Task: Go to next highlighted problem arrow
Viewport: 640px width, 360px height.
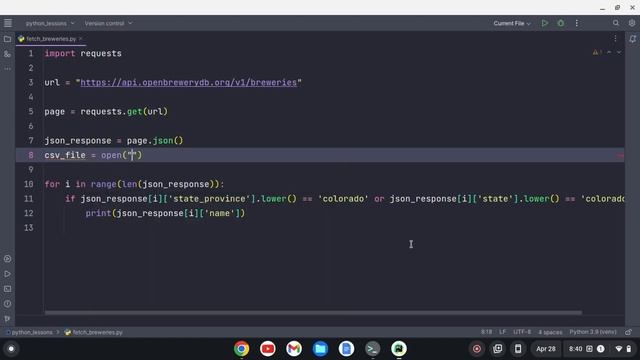Action: click(x=619, y=52)
